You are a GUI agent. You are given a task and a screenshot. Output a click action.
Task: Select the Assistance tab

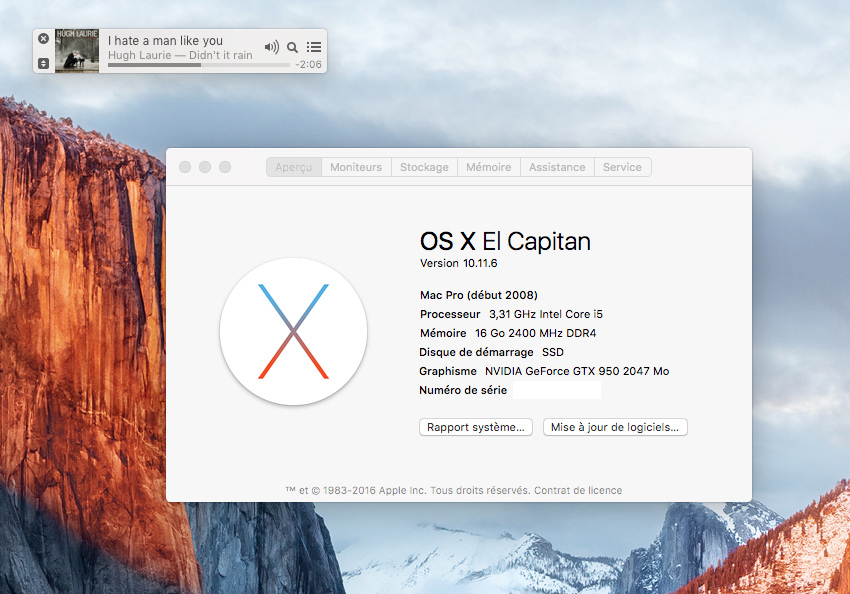(557, 167)
